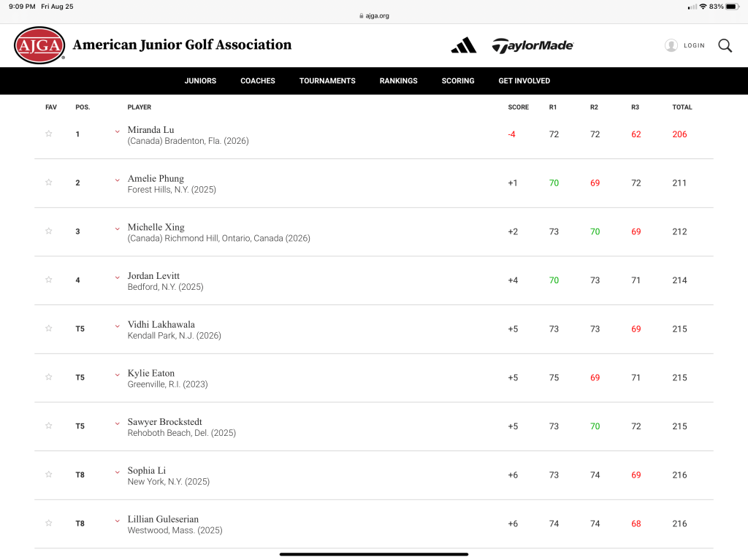Toggle favorite star for Lillian Guleserian
Screen dimensions: 748x560
49,523
